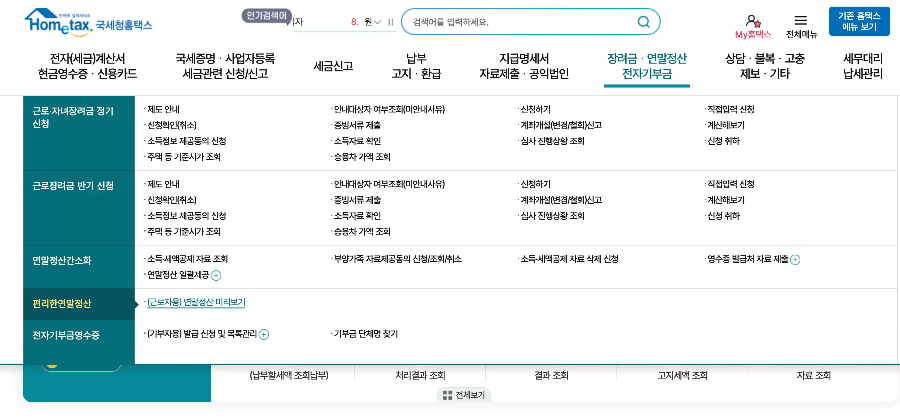The height and width of the screenshot is (419, 900).
Task: Open 소득·세액공제 자료 삭제 신청 link
Action: pos(569,259)
